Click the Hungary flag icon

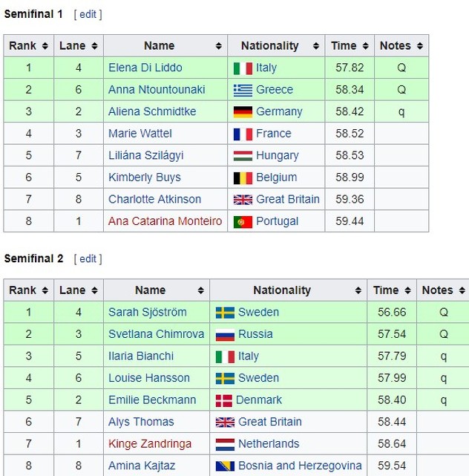tap(243, 155)
